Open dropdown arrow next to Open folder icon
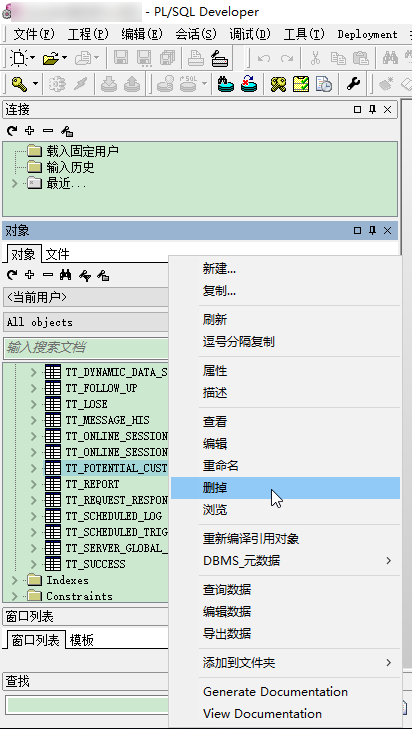Viewport: 412px width, 729px height. [64, 58]
